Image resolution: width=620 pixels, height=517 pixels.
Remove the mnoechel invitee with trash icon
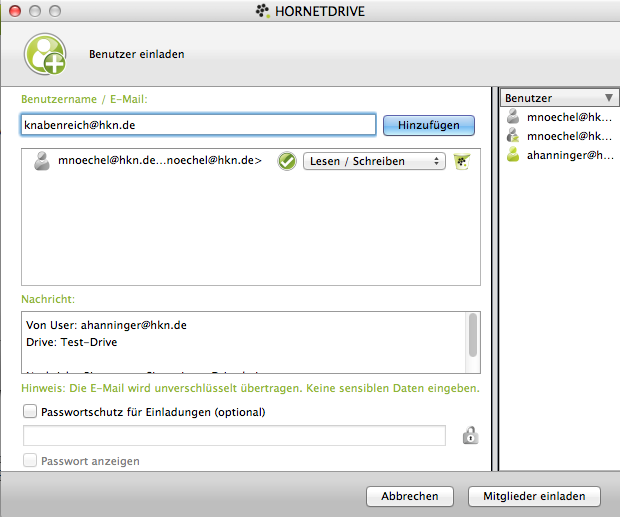[x=461, y=161]
